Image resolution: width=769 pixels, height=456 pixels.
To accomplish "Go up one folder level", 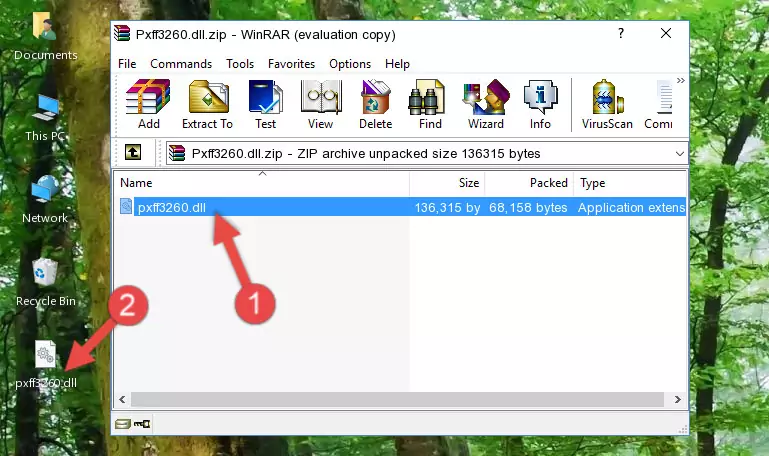I will pos(133,152).
